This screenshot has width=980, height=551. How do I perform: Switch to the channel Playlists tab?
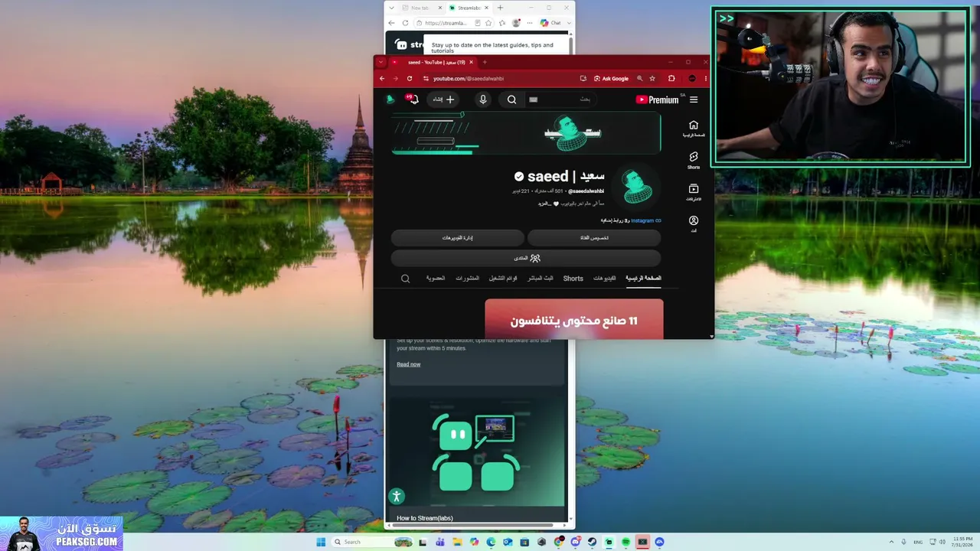pyautogui.click(x=503, y=279)
